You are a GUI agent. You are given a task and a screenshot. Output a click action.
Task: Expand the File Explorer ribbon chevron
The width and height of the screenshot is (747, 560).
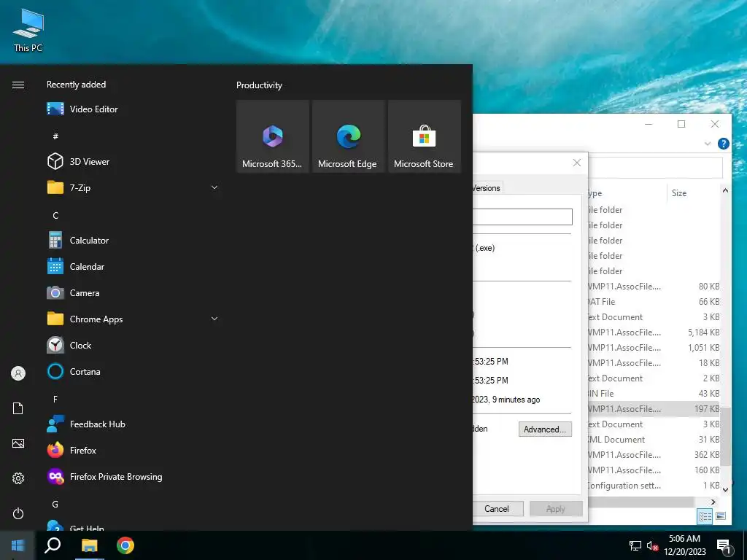(708, 144)
